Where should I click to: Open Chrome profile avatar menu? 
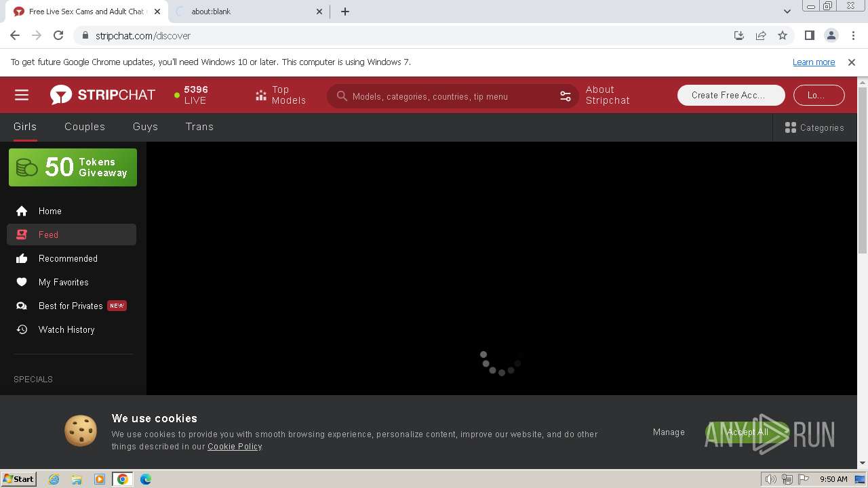pos(831,35)
